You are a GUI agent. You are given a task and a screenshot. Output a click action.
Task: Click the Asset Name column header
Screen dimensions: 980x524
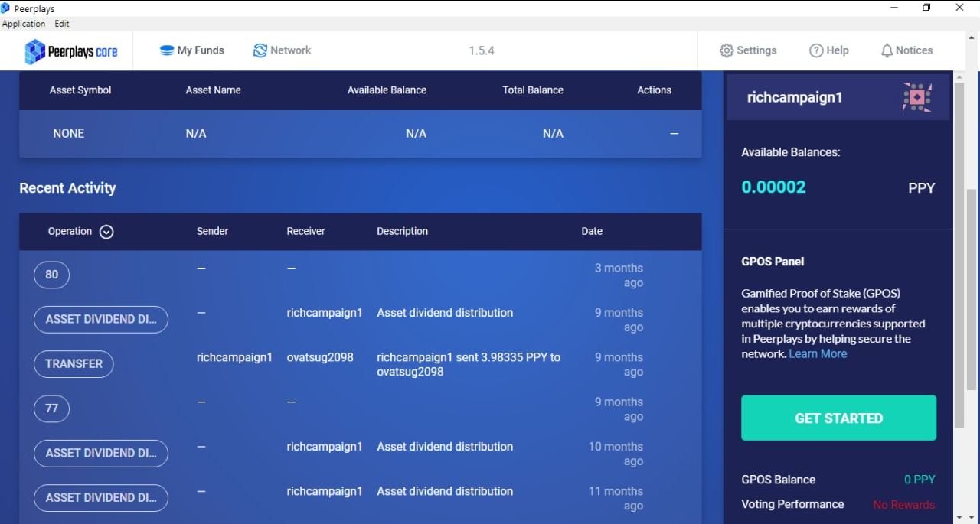(x=213, y=90)
